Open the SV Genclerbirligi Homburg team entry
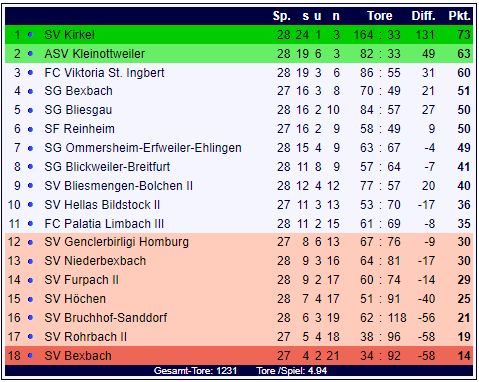The image size is (479, 382). click(x=117, y=242)
